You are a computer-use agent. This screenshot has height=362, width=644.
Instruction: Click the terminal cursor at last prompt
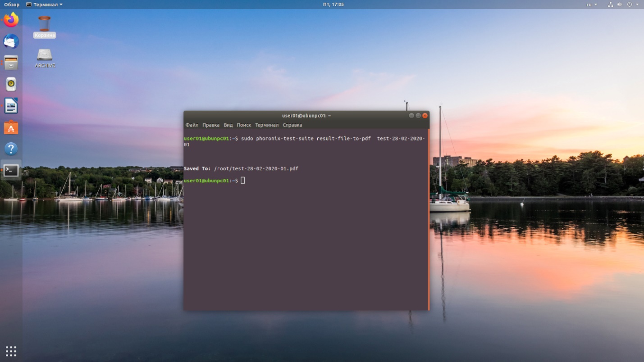[243, 181]
